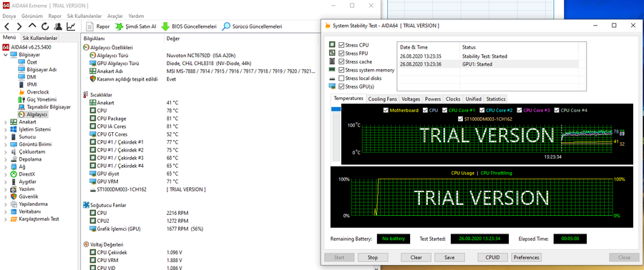
Task: Open CPUID from the stability test
Action: click(x=493, y=257)
